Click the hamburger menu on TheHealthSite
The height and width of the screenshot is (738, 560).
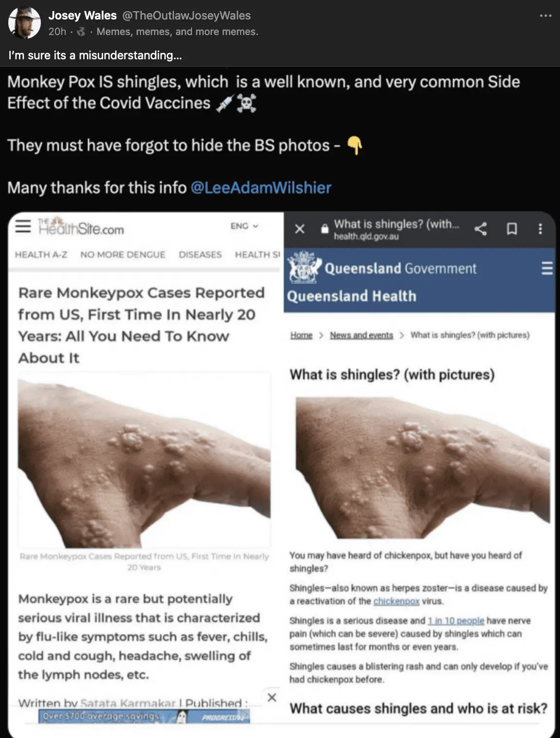(23, 226)
